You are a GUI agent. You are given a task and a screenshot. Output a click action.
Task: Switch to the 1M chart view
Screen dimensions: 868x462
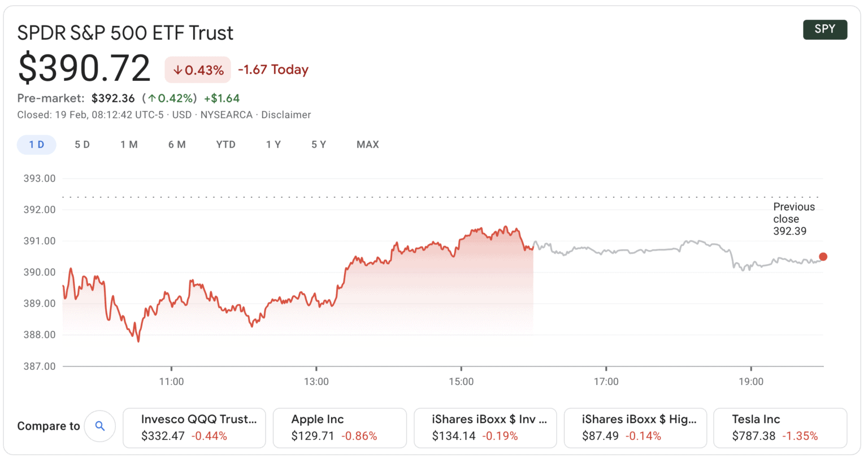point(129,144)
